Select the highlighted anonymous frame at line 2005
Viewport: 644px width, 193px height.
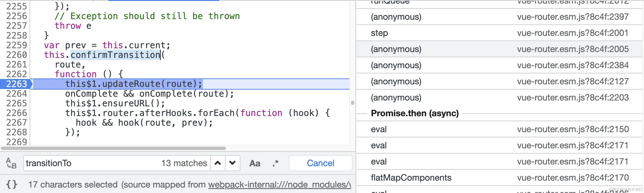tap(396, 49)
